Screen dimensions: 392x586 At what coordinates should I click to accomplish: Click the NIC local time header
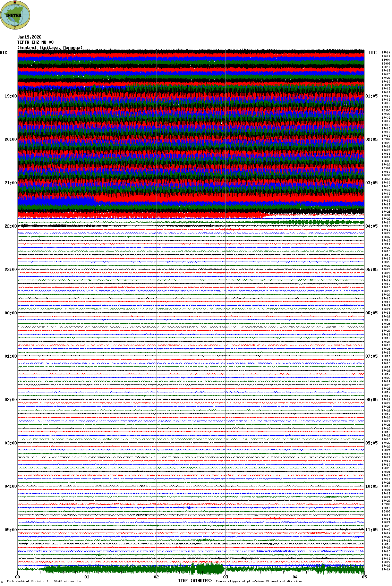(x=3, y=53)
